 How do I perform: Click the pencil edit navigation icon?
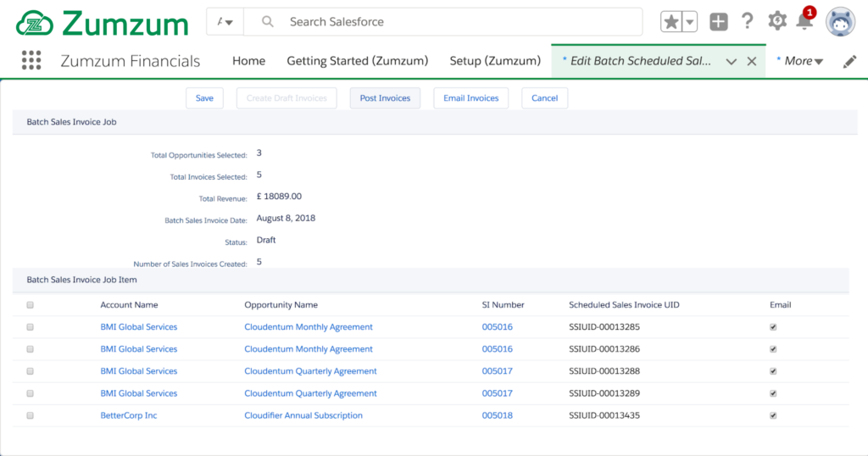[849, 61]
